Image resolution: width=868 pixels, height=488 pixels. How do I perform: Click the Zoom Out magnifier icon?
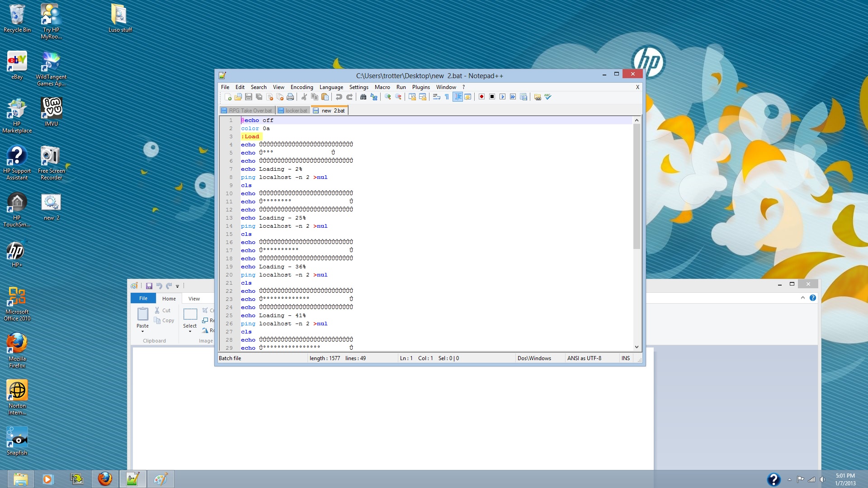coord(398,97)
